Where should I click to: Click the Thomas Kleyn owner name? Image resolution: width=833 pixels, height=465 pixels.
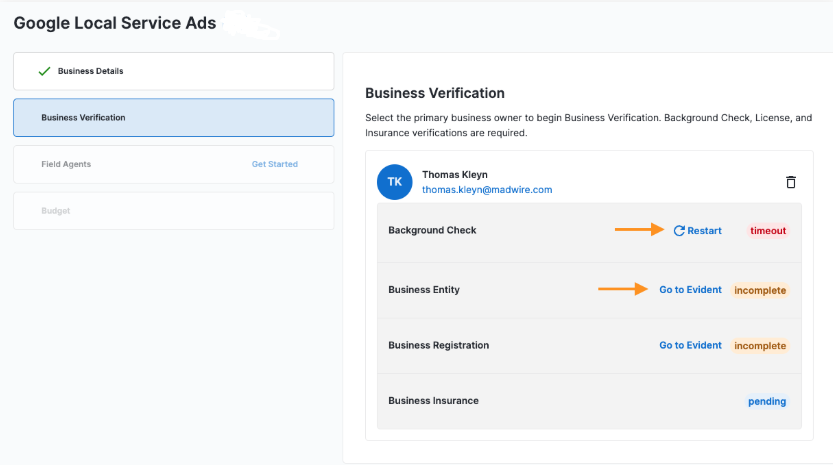(455, 174)
